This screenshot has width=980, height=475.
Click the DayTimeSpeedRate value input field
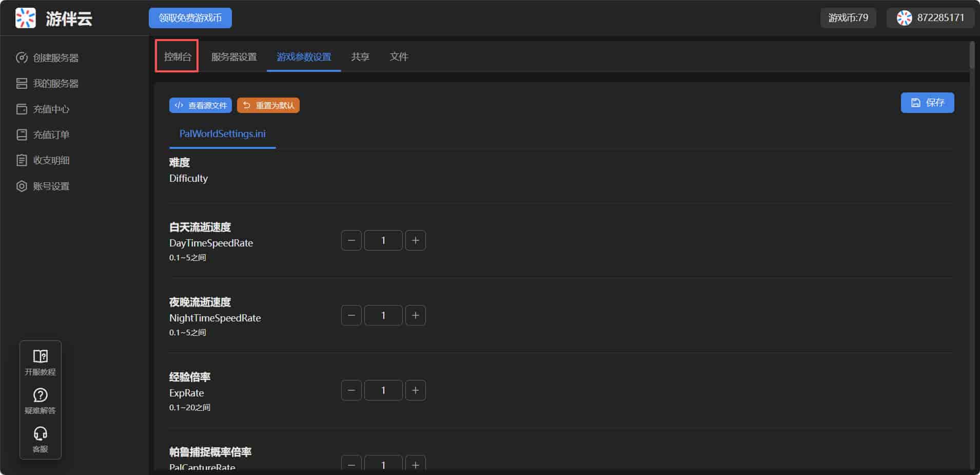(x=383, y=240)
